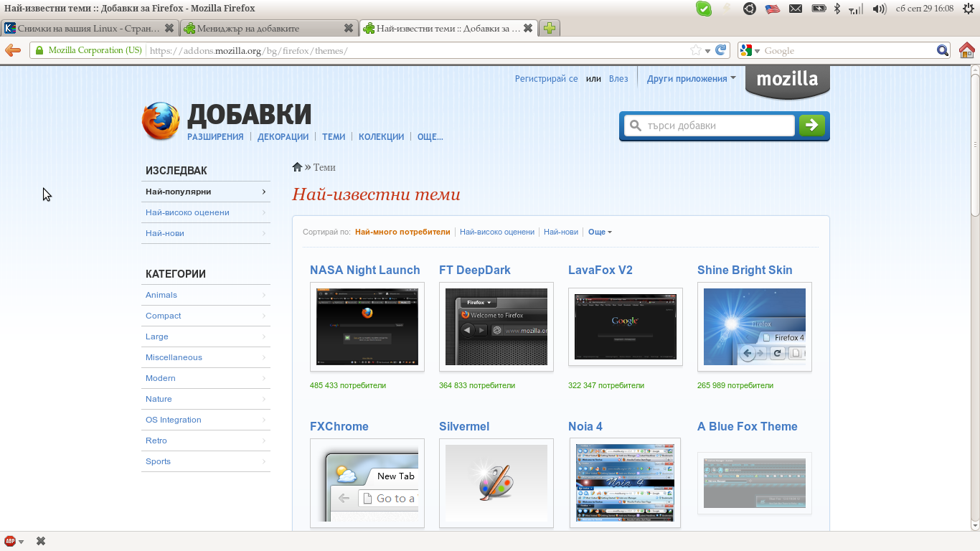Select sidebar Най-високо оценени entry
The width and height of the screenshot is (980, 551).
[206, 212]
